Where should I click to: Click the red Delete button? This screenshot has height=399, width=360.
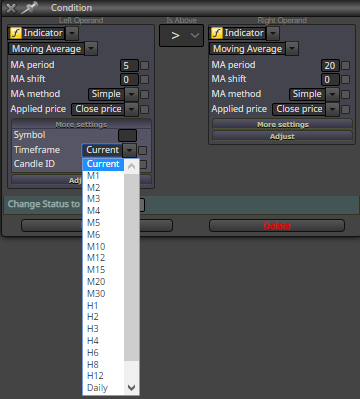tap(277, 226)
